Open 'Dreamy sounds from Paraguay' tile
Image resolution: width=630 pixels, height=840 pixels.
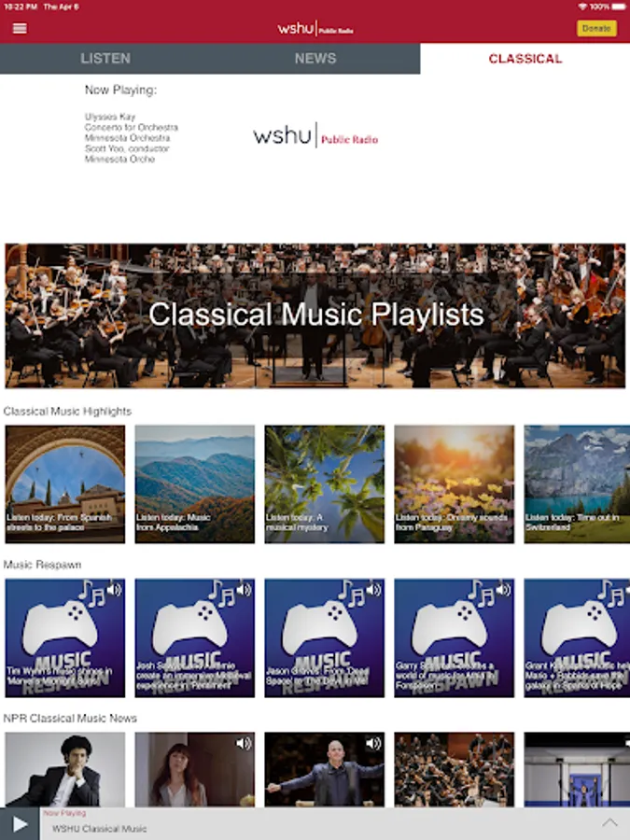tap(455, 484)
